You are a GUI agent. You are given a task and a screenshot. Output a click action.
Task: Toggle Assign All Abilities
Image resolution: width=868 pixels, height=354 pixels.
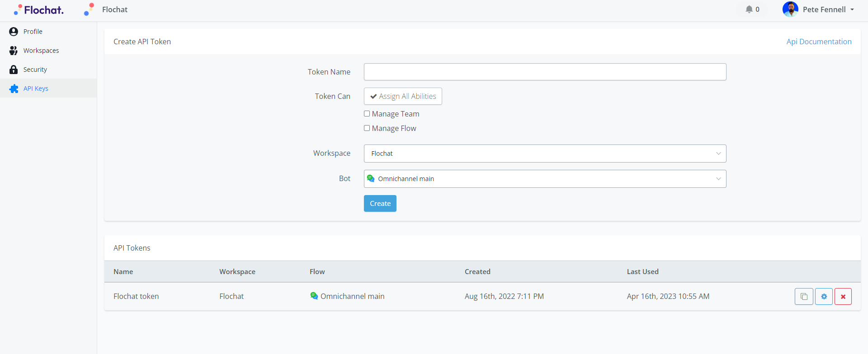click(403, 96)
